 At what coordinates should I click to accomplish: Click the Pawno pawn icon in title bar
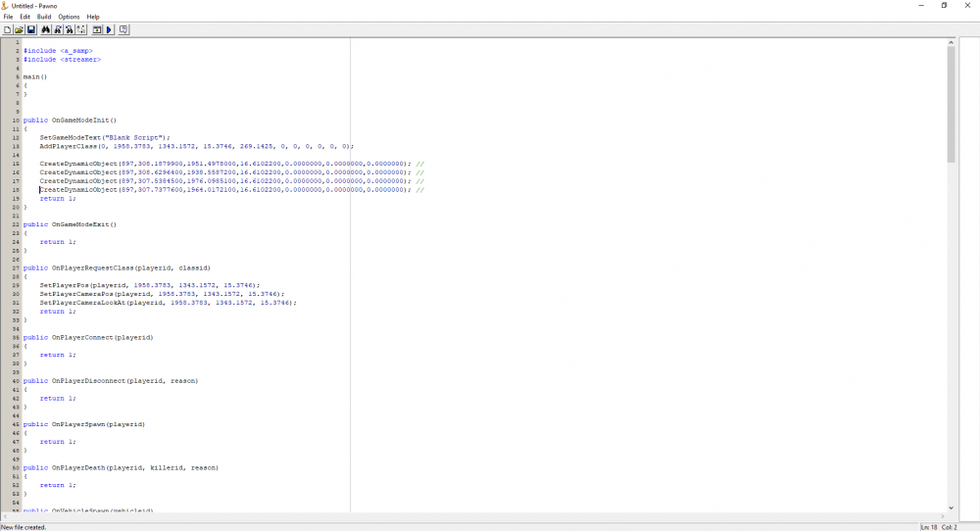pyautogui.click(x=5, y=6)
